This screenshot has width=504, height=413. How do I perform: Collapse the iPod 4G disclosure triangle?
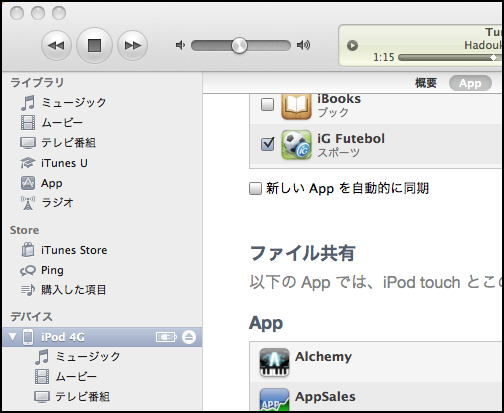click(x=13, y=337)
